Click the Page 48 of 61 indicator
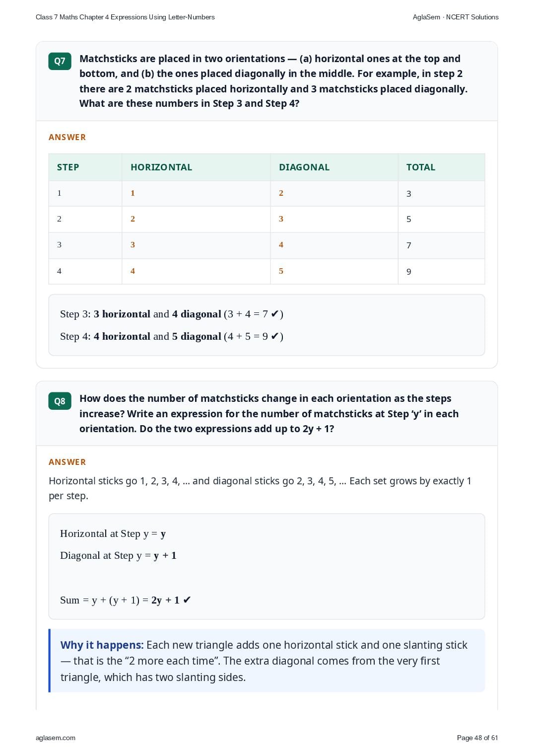The width and height of the screenshot is (534, 756). (x=477, y=738)
